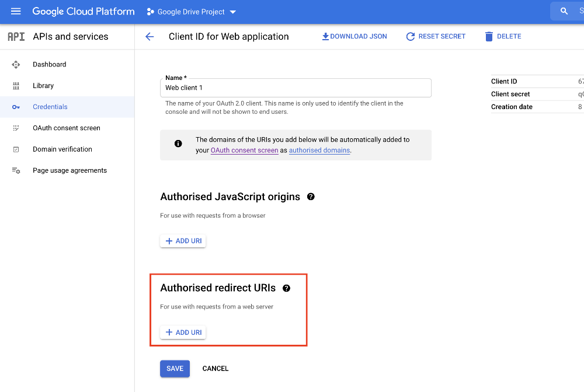Click the Credentials key icon
The width and height of the screenshot is (584, 392).
click(16, 107)
